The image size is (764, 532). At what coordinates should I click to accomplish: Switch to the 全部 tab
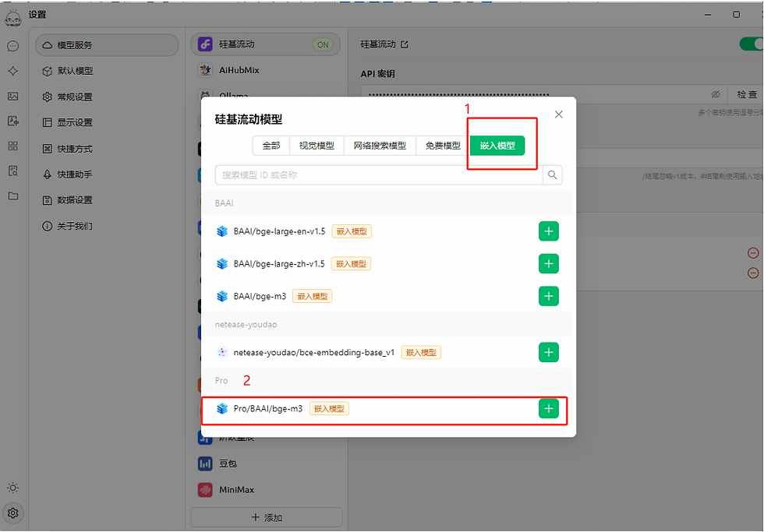(x=271, y=146)
